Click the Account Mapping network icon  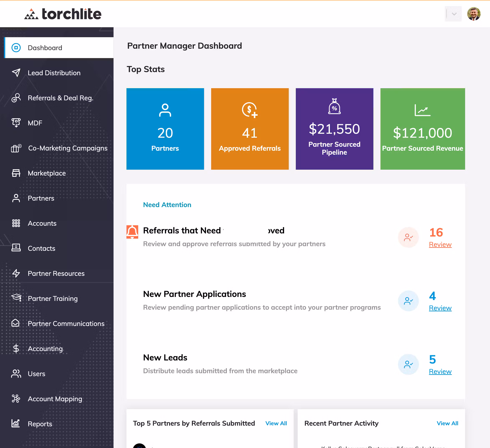click(16, 398)
